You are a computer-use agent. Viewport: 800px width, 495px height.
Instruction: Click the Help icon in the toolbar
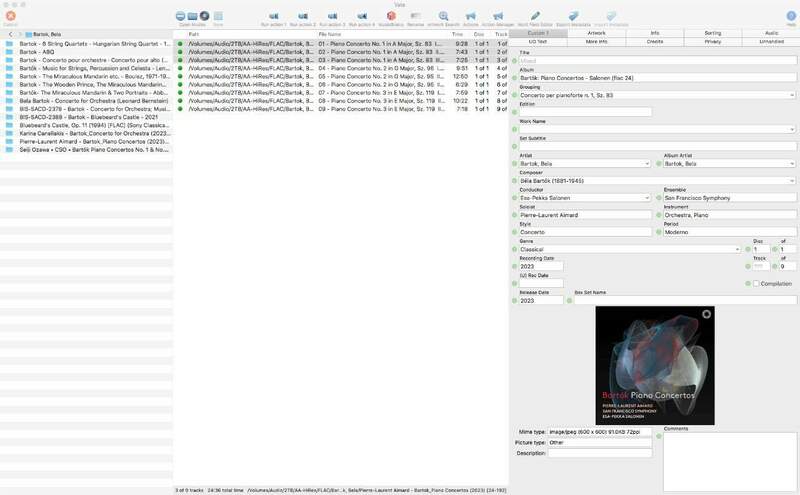791,16
